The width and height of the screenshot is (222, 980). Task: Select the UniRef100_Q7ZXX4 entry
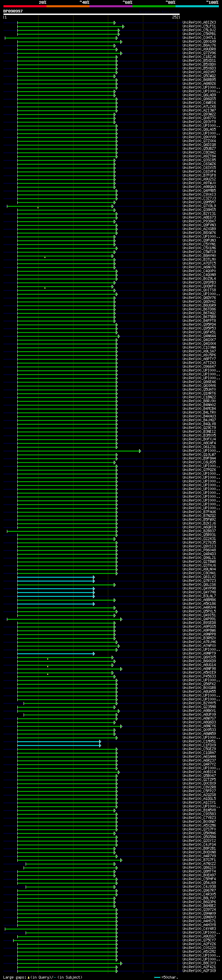point(199,141)
